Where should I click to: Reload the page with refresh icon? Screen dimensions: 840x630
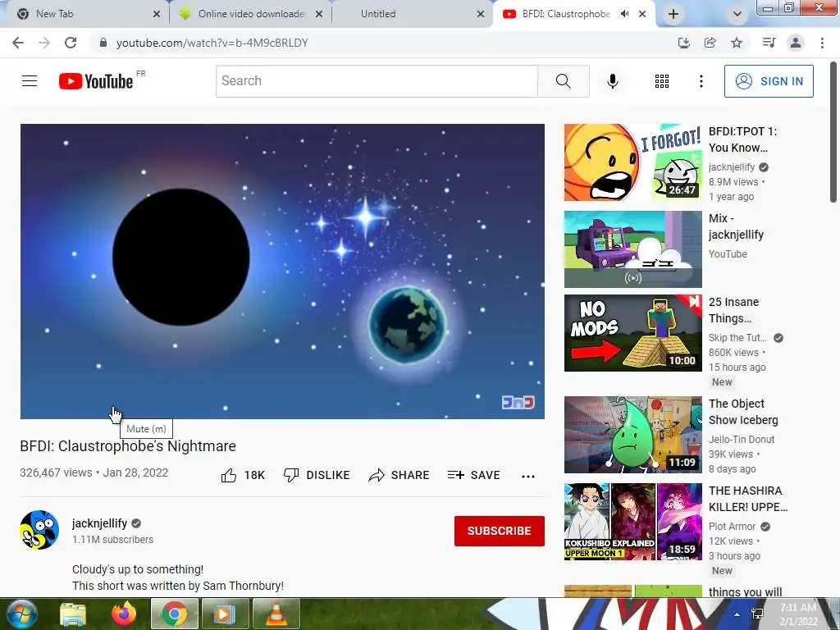pos(71,43)
